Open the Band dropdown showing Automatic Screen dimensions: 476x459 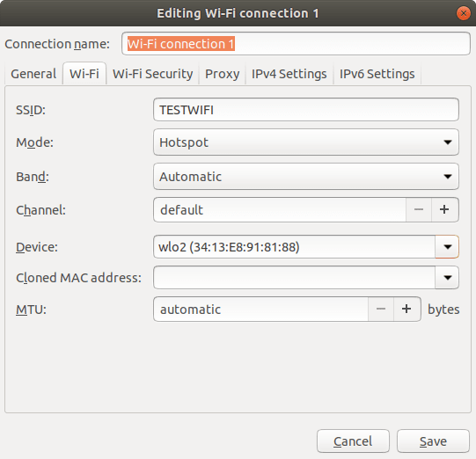pyautogui.click(x=306, y=177)
